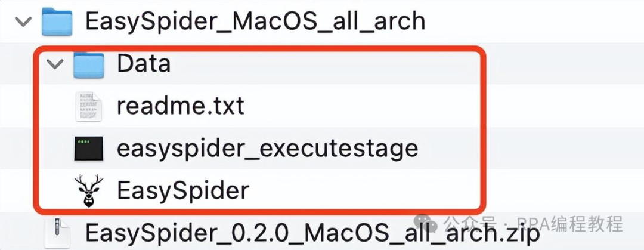Viewport: 644px width, 250px height.
Task: Collapse the EasySpider_MacOS_all_arch folder chevron
Action: coord(23,21)
